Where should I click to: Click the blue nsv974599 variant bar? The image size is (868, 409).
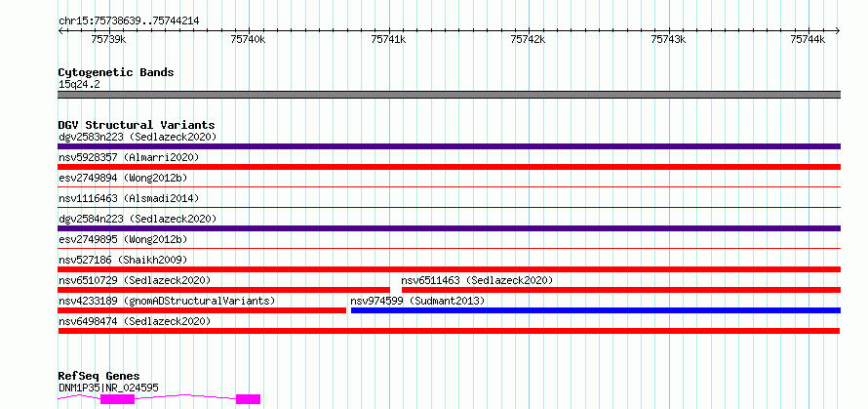pos(596,310)
